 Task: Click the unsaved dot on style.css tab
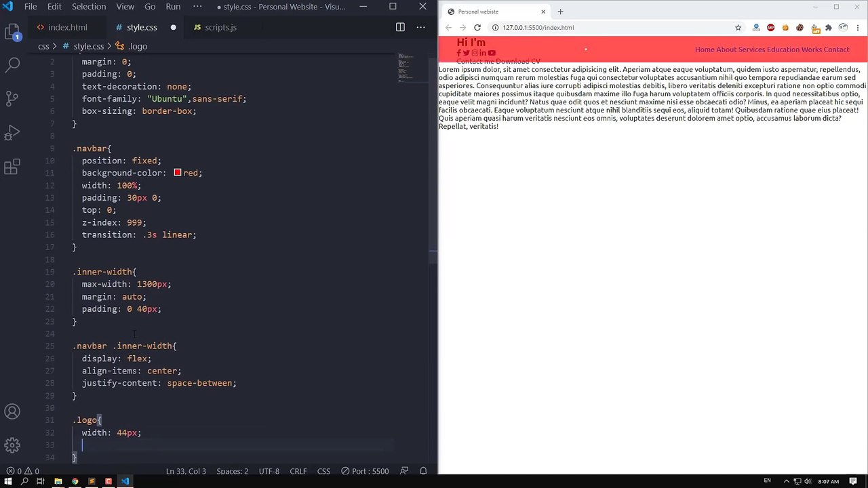tap(173, 28)
